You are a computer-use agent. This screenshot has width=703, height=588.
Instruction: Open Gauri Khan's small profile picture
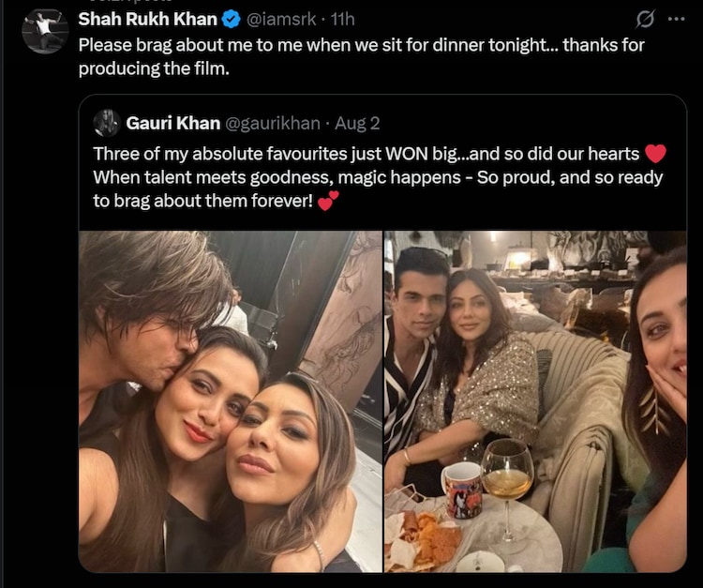(x=107, y=123)
